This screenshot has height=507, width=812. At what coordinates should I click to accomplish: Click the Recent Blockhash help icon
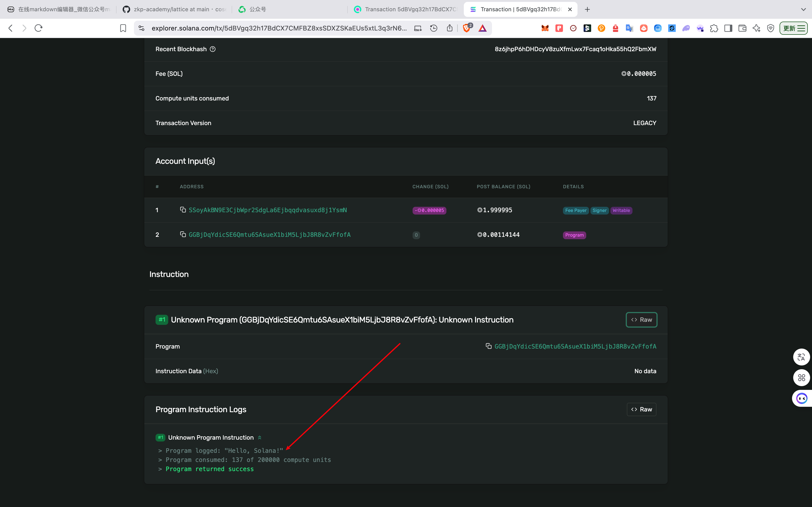point(213,49)
